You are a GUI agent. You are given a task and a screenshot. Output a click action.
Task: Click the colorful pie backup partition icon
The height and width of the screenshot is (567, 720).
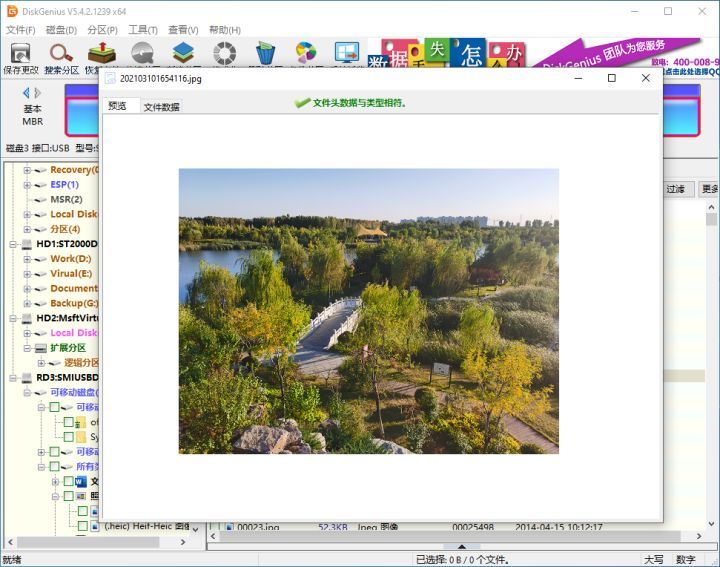click(x=306, y=53)
